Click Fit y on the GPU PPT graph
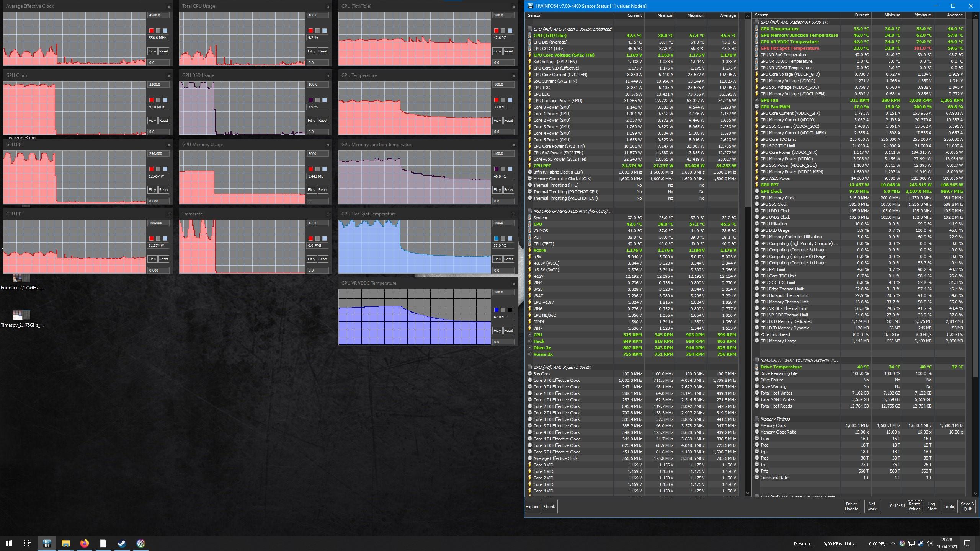The image size is (980, 551). coord(152,190)
